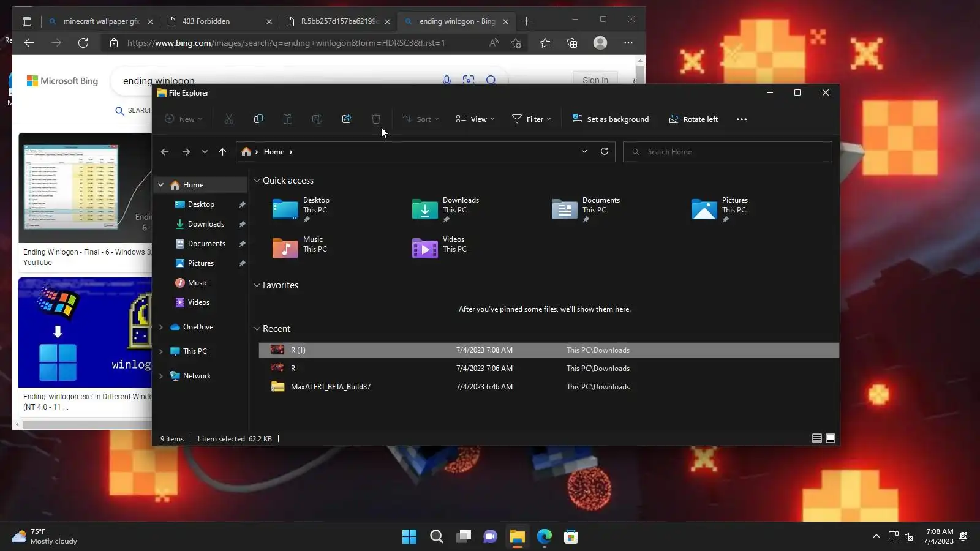
Task: Click Bing voice search microphone icon
Action: tap(447, 80)
